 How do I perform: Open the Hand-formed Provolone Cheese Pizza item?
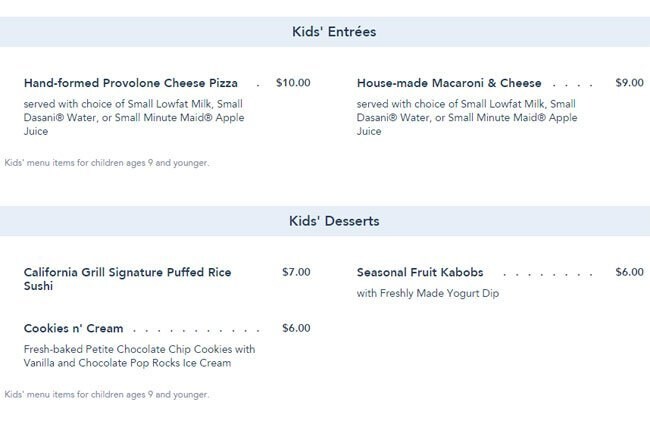coord(130,83)
